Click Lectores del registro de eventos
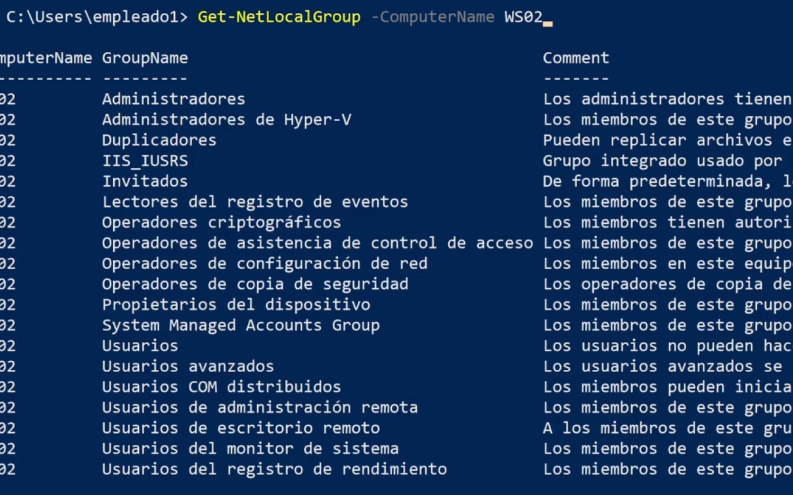Image resolution: width=793 pixels, height=495 pixels. (255, 202)
